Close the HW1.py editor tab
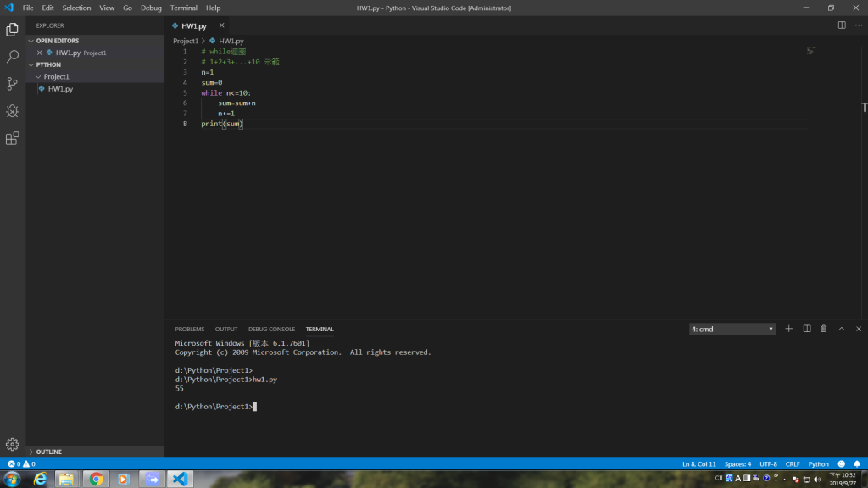868x488 pixels. click(221, 25)
